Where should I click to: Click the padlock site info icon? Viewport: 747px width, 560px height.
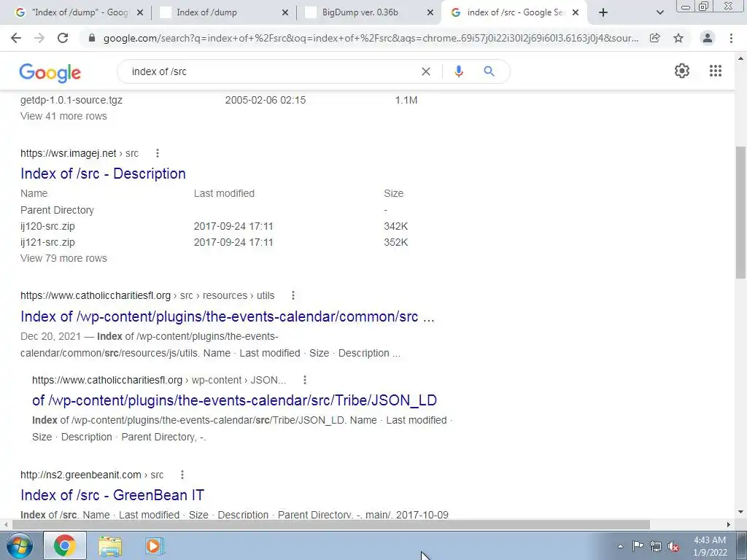[92, 38]
